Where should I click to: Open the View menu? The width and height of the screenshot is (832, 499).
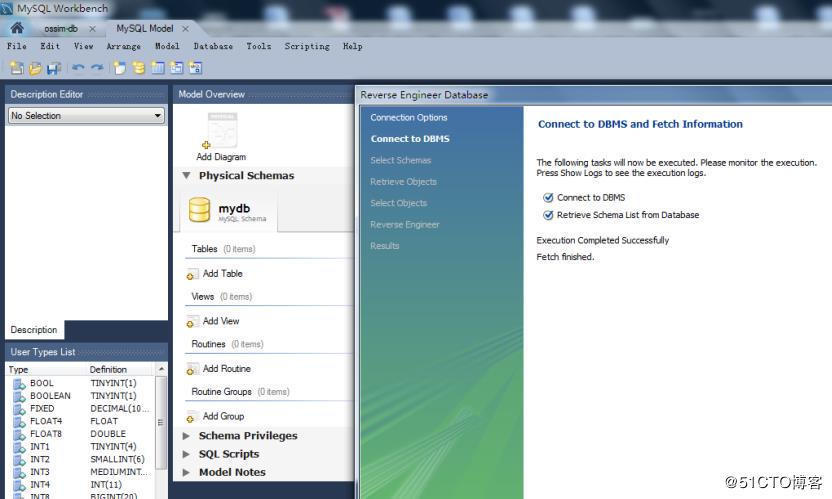83,46
